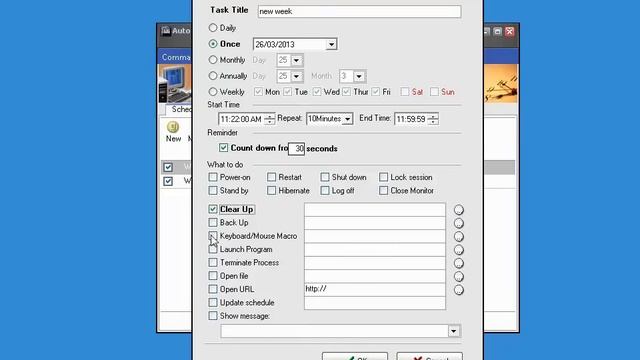
Task: Open the Command menu in background window
Action: pyautogui.click(x=176, y=57)
